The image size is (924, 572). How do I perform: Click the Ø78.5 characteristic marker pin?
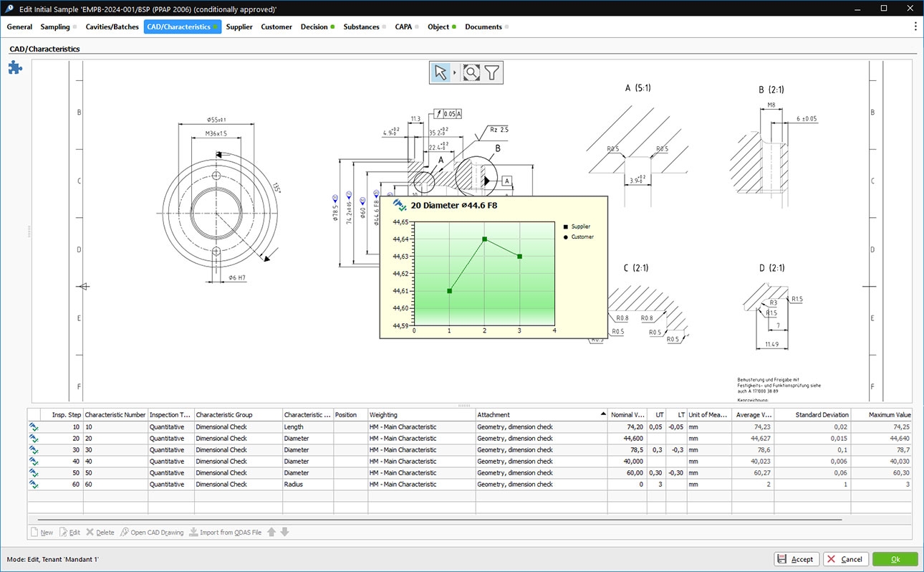(x=335, y=197)
